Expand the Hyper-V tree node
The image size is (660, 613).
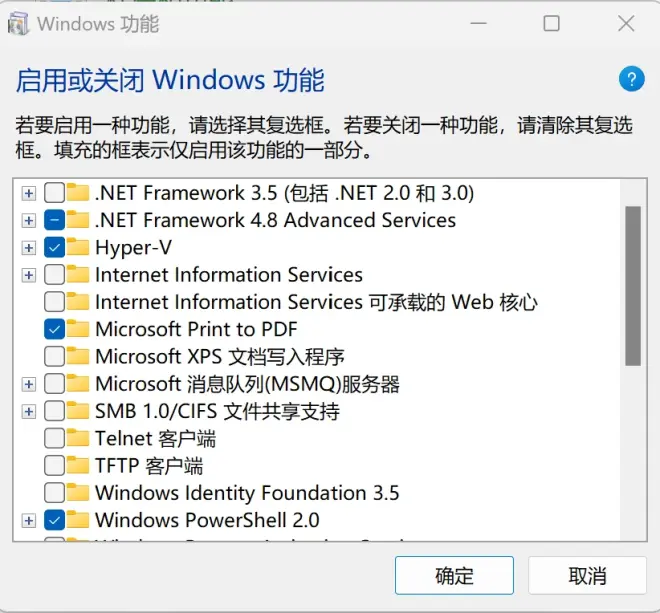pos(29,248)
